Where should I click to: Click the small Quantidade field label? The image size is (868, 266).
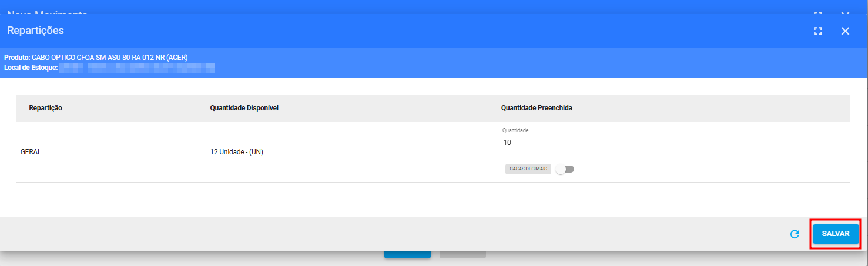[x=515, y=130]
